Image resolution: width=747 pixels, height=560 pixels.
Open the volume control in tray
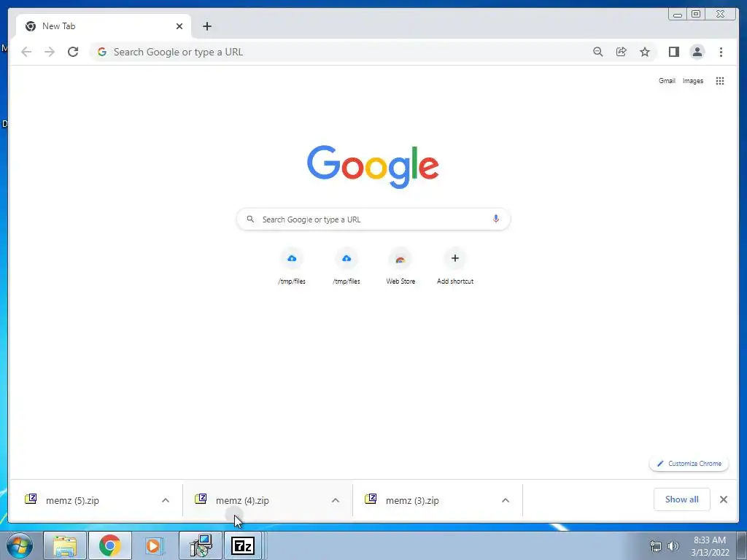tap(673, 546)
